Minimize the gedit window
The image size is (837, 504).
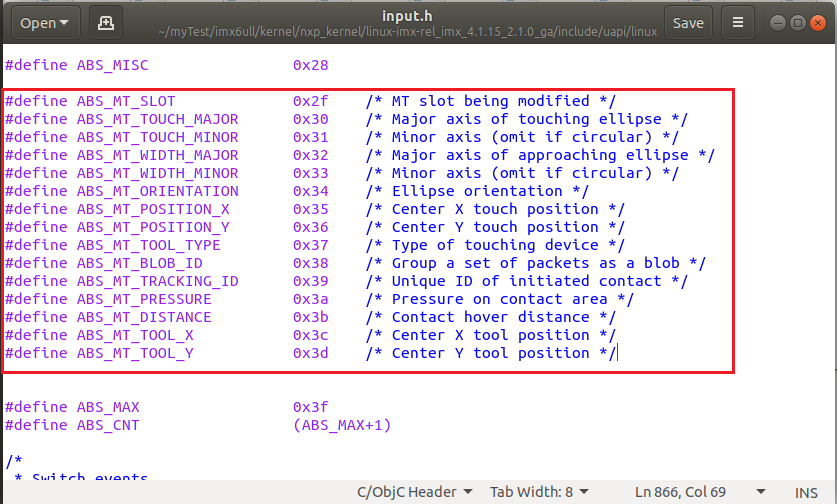[778, 23]
